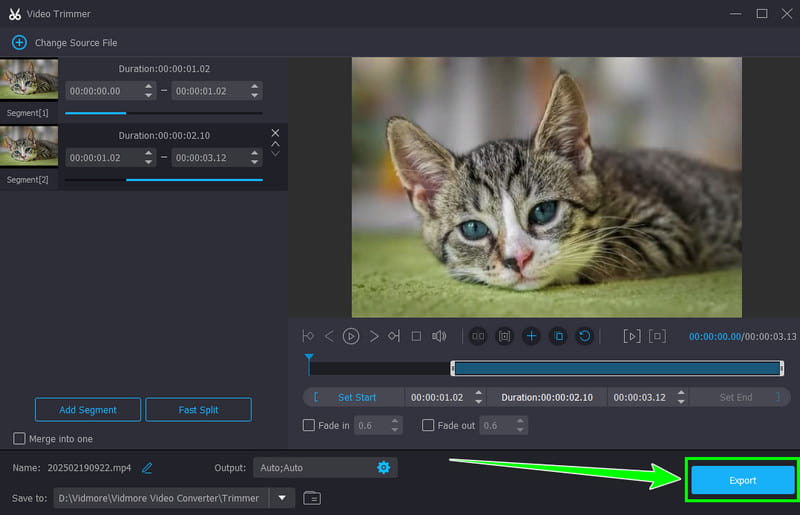The image size is (800, 515).
Task: Remove Segment[2] with X icon
Action: (275, 133)
